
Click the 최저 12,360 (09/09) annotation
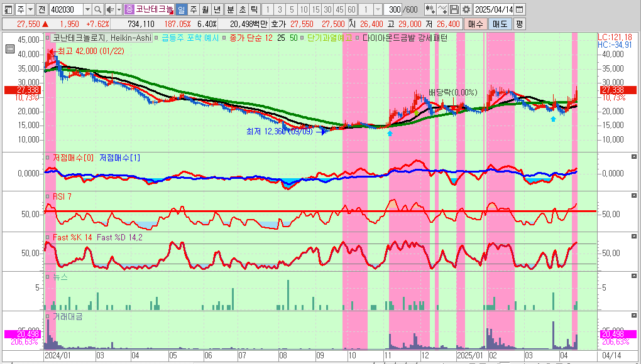pyautogui.click(x=280, y=131)
